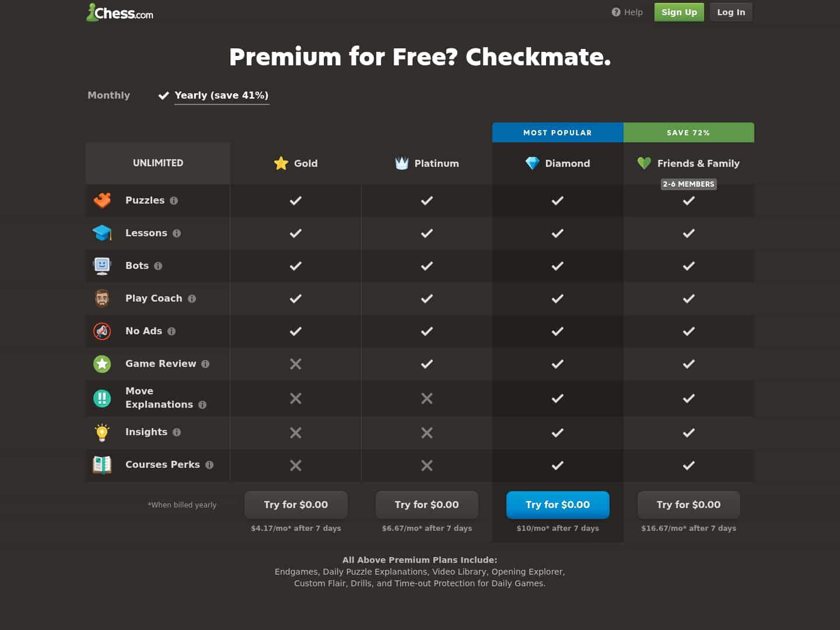Screen dimensions: 840x630
Task: Click info icon beside Insights
Action: pyautogui.click(x=177, y=432)
